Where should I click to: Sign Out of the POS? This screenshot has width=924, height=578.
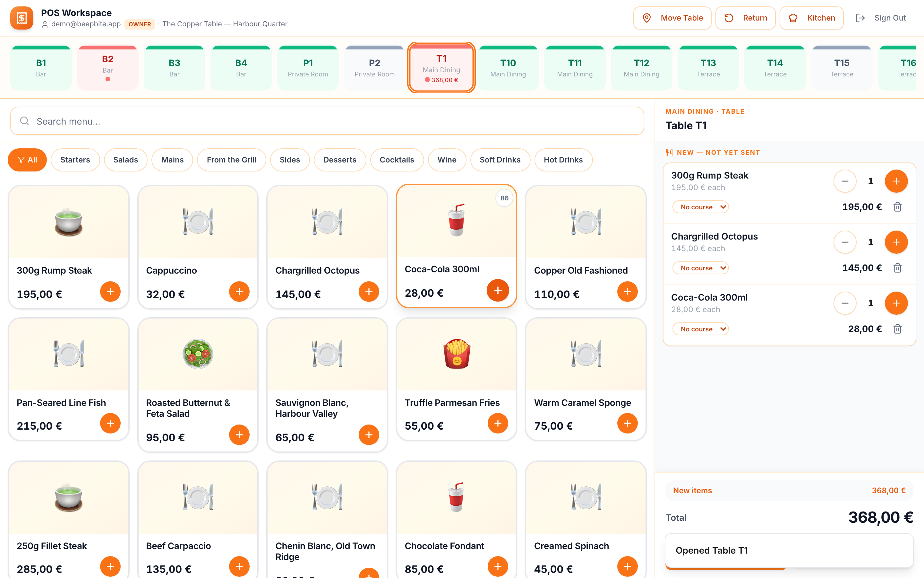pyautogui.click(x=880, y=18)
